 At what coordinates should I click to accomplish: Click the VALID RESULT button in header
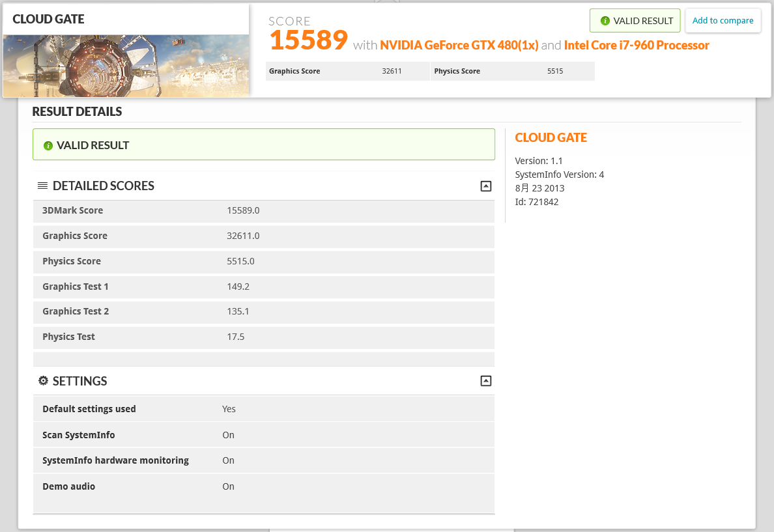tap(635, 21)
